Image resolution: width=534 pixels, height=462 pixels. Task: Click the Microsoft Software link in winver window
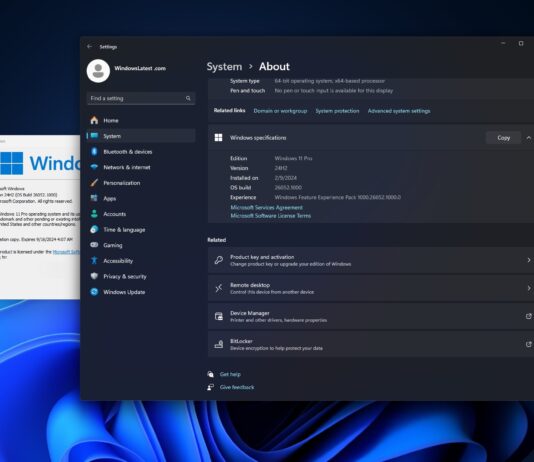click(66, 252)
